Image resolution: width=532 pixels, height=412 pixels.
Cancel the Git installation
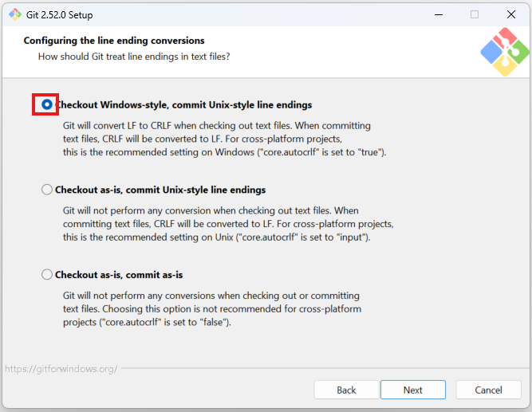point(488,390)
